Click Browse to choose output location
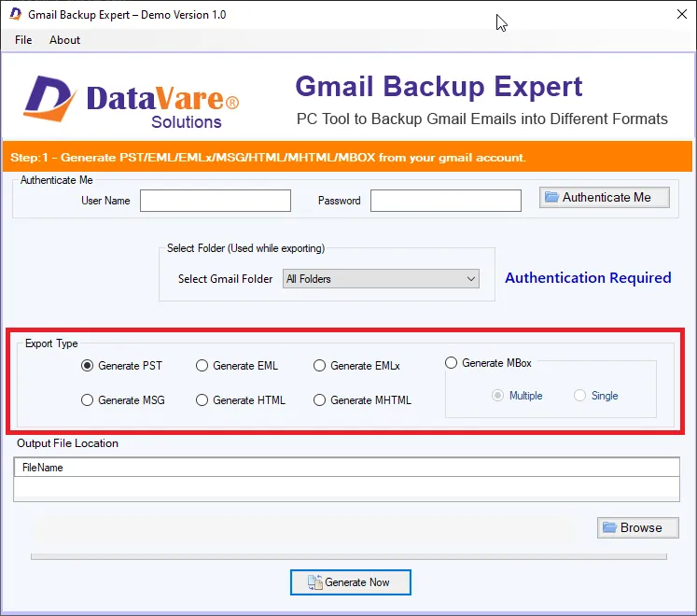697x616 pixels. (638, 527)
